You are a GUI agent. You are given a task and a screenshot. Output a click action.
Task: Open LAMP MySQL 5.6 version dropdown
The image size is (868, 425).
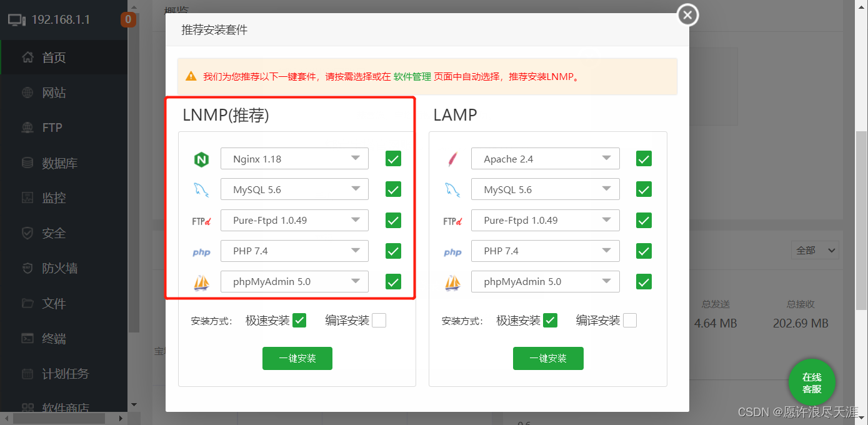(546, 189)
